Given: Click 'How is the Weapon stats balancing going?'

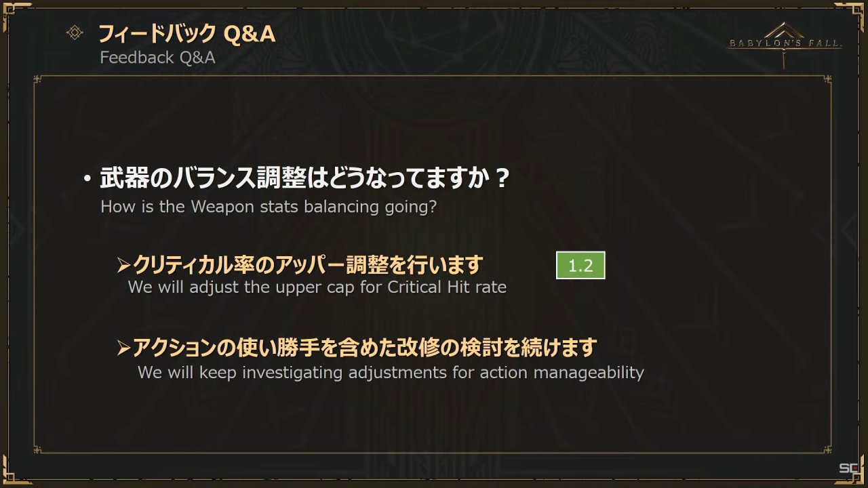Looking at the screenshot, I should (x=269, y=207).
